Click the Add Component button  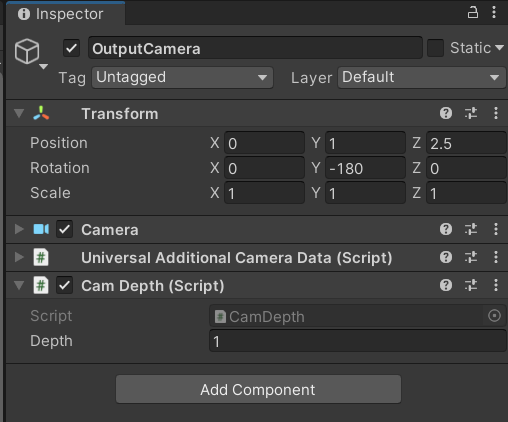(258, 389)
